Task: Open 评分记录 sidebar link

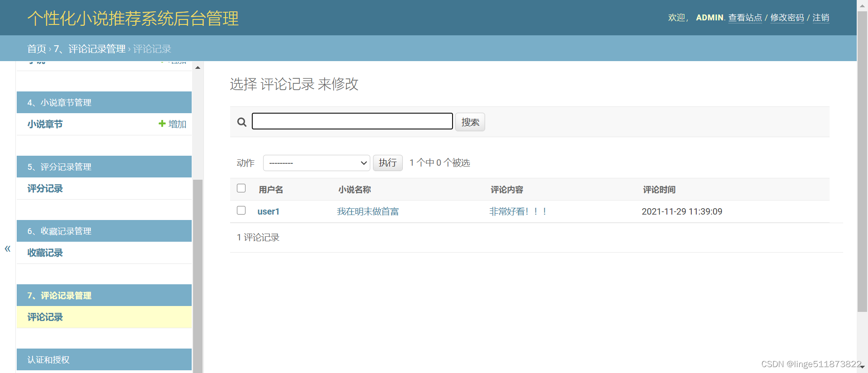Action: coord(45,188)
